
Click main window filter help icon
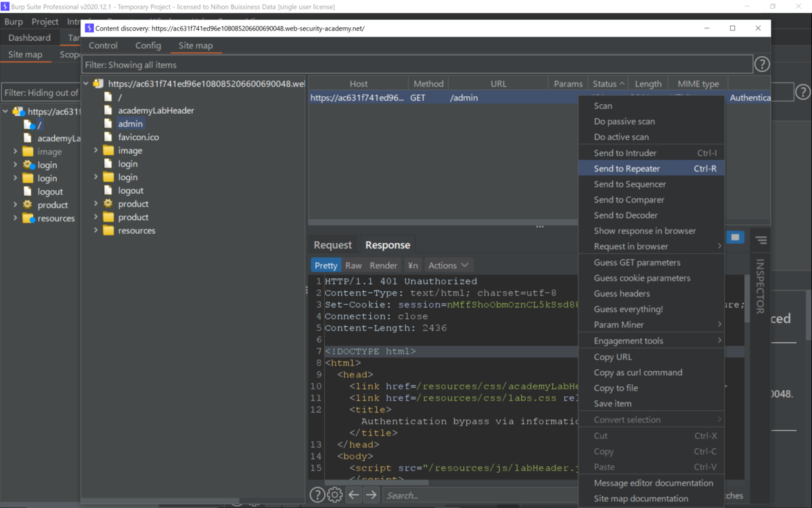click(x=803, y=92)
